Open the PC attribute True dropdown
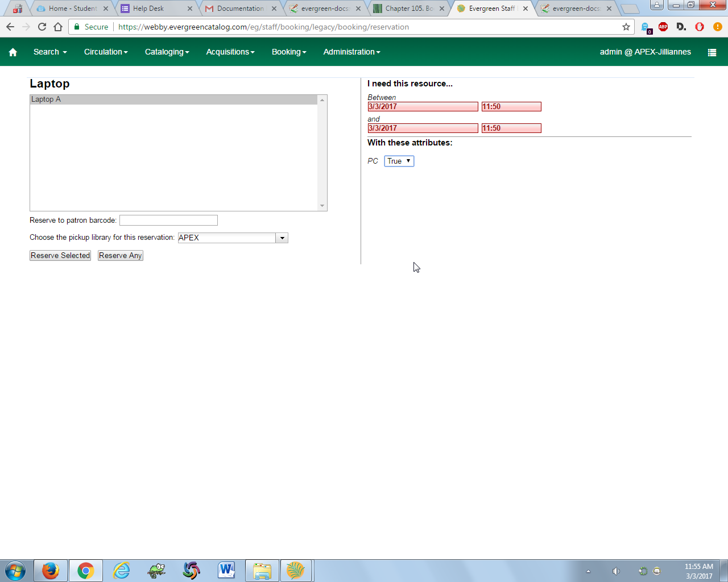The width and height of the screenshot is (728, 582). (399, 161)
